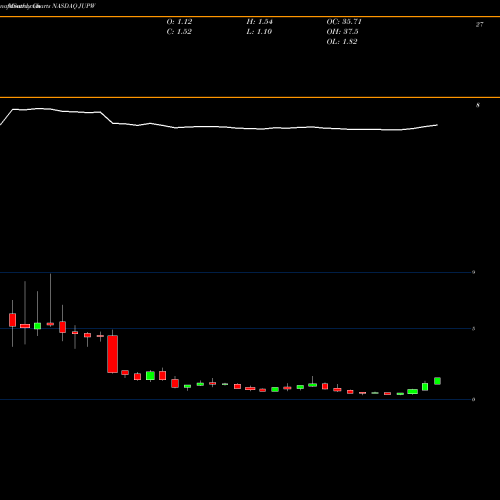Click the last green candlestick on the right

437,381
